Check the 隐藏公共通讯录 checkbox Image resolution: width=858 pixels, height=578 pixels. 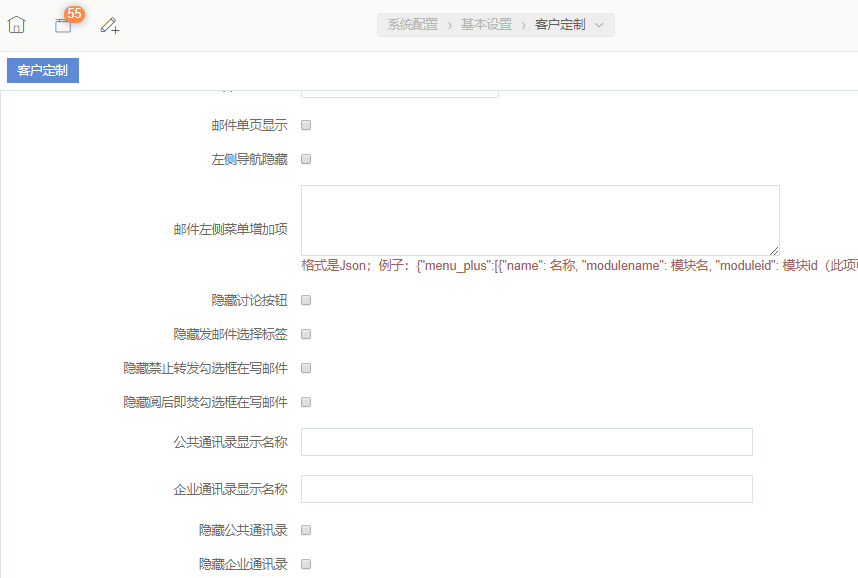point(307,530)
